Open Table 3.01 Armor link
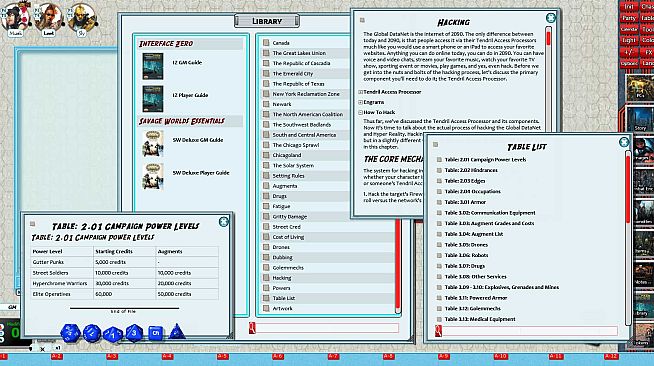The image size is (654, 366). 465,202
